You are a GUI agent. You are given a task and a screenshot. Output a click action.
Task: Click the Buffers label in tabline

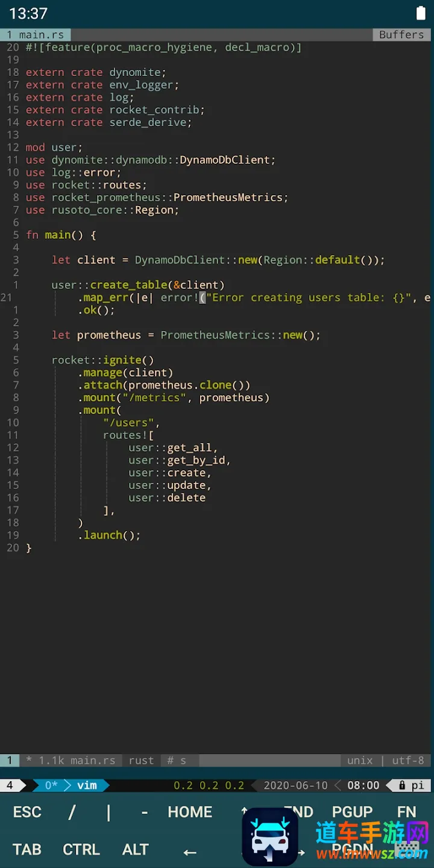(x=401, y=35)
